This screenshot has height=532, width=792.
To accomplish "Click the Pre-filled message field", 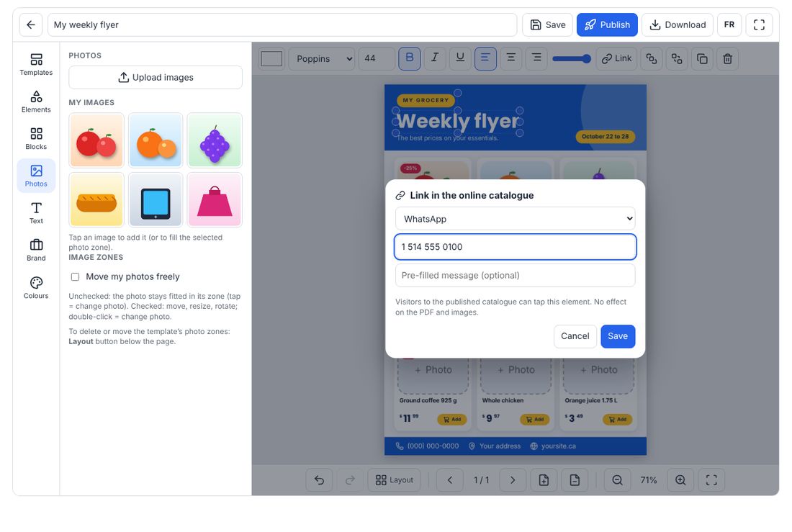I will 516,275.
